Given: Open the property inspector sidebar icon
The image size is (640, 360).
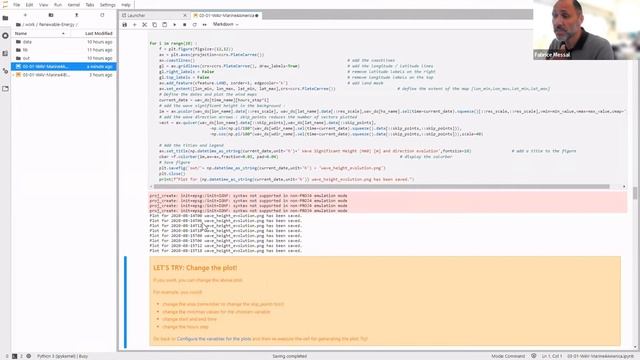Looking at the screenshot, I should 5,71.
